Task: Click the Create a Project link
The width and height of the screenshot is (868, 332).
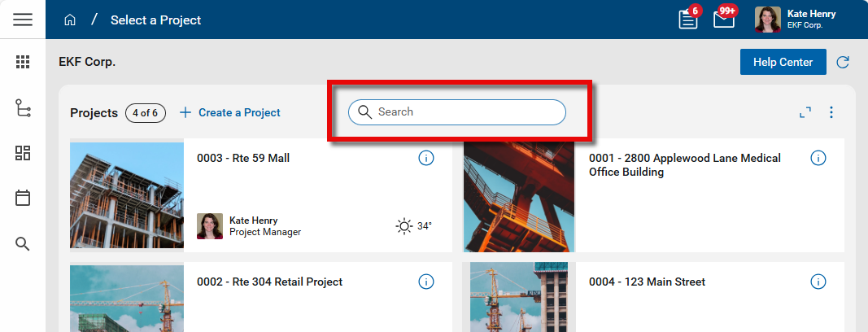Action: click(229, 112)
